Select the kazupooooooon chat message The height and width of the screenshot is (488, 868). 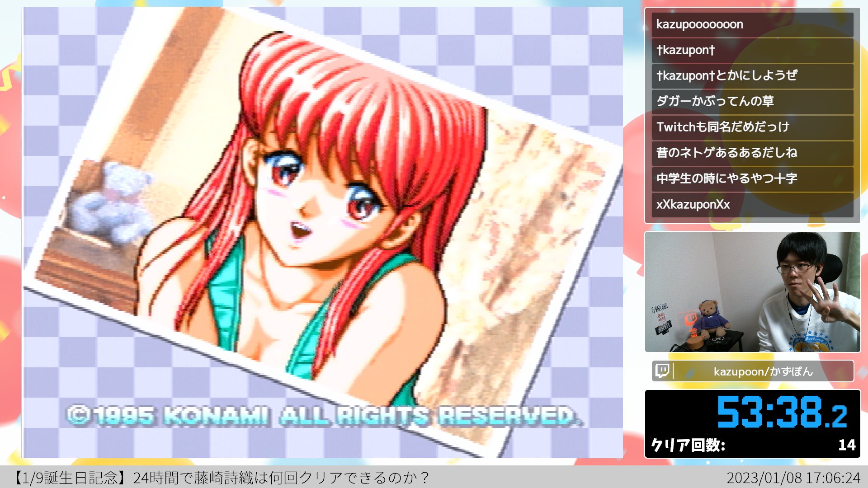(x=699, y=24)
